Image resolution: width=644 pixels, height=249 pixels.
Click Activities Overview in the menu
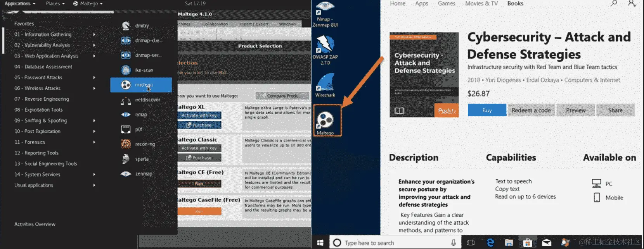pos(35,224)
